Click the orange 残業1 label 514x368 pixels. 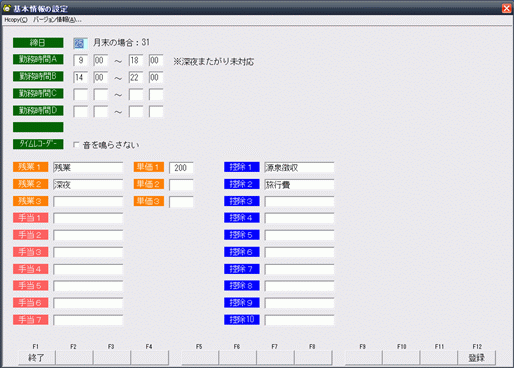(30, 167)
